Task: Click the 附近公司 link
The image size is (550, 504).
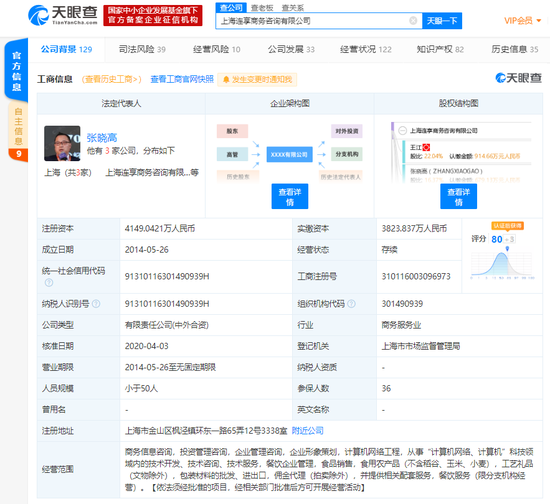Action: click(x=308, y=431)
